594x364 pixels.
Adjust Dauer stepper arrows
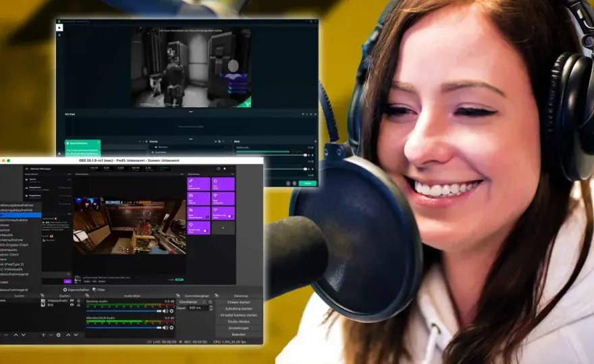pos(211,308)
